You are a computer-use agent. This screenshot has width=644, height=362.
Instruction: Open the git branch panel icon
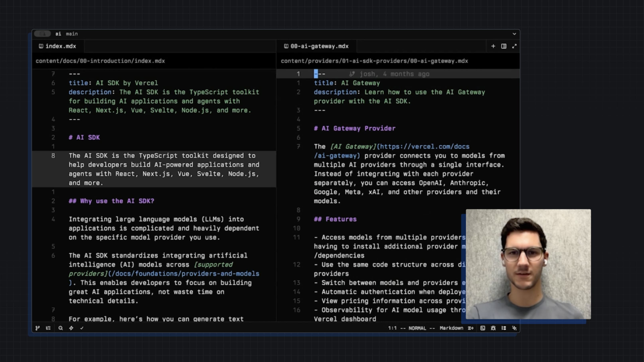(38, 328)
